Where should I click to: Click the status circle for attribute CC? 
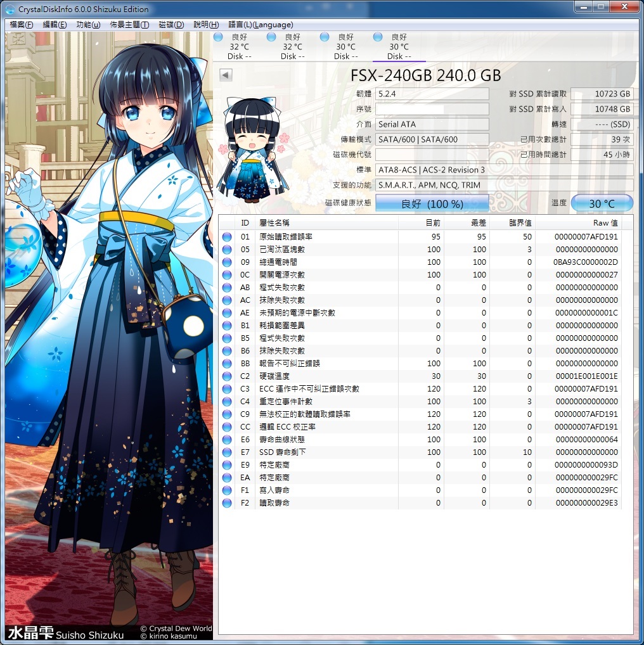tap(227, 427)
